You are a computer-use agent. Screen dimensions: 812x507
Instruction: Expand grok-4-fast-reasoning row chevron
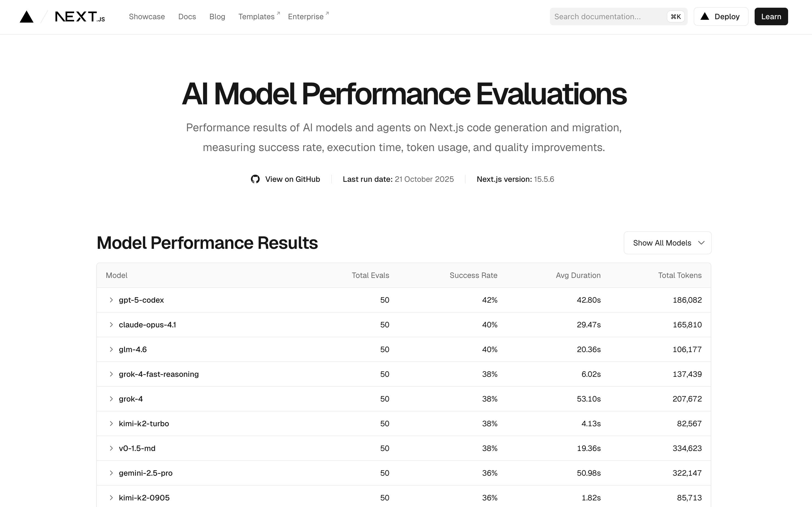click(111, 374)
